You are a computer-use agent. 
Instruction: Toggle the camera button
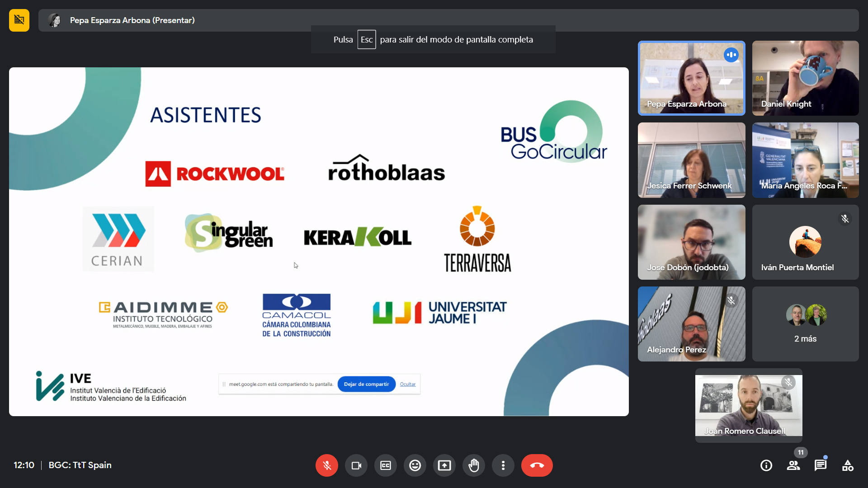pos(356,465)
